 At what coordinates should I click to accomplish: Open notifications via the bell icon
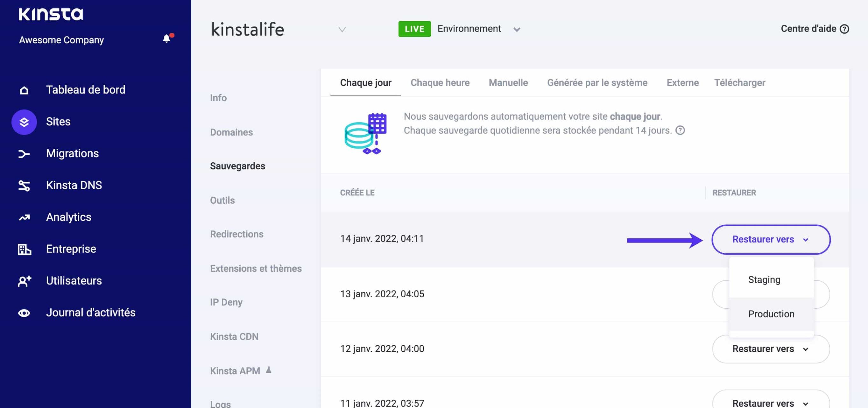tap(166, 38)
